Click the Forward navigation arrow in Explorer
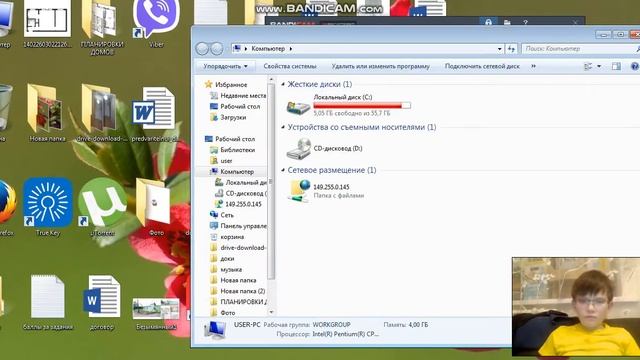Screen dimensions: 640x360 217,49
